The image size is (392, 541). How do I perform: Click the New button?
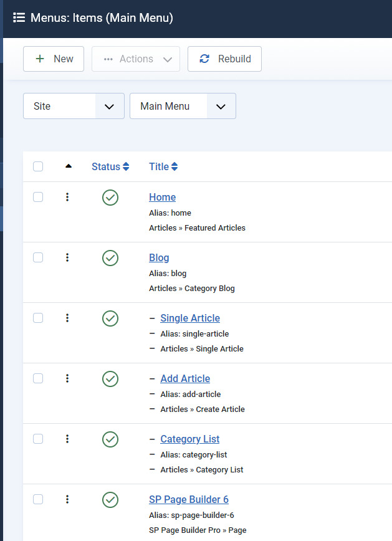coord(54,59)
